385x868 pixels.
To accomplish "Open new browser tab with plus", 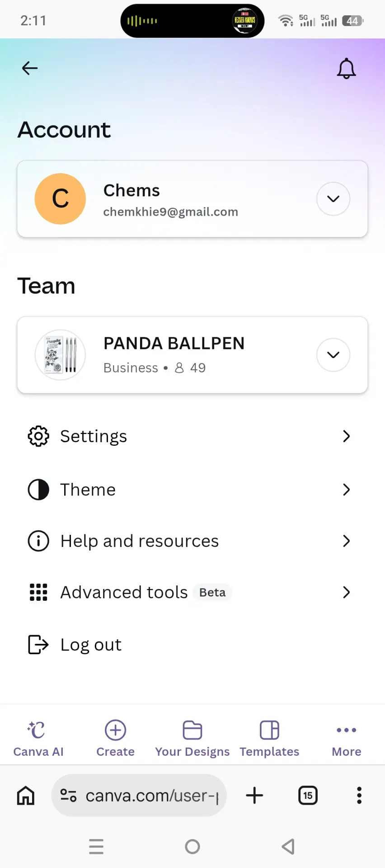I will pyautogui.click(x=254, y=795).
